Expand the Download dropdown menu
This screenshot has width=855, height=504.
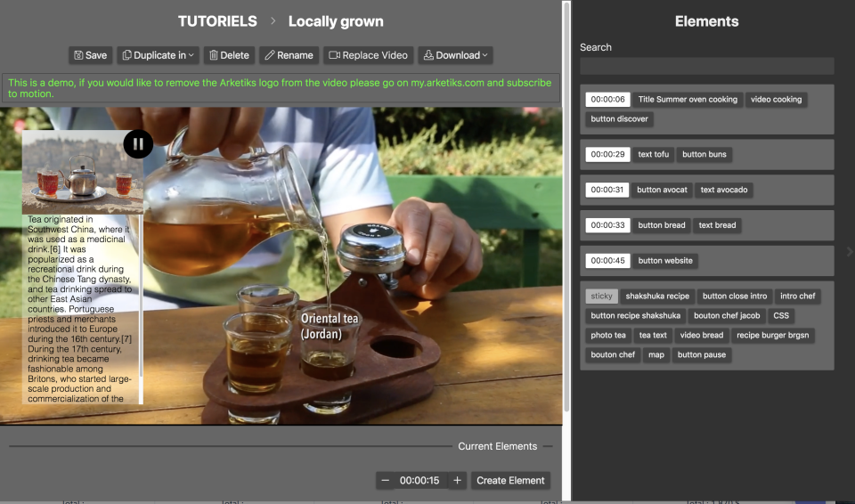[455, 55]
